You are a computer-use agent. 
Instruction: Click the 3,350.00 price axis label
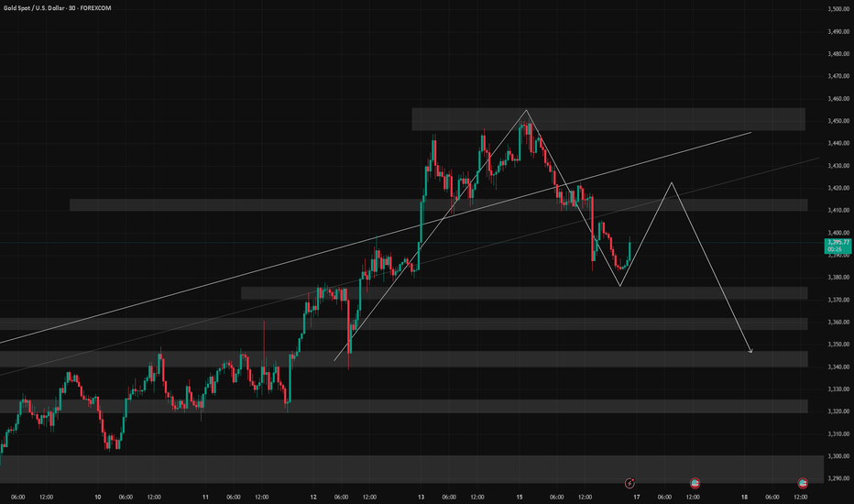[x=838, y=345]
